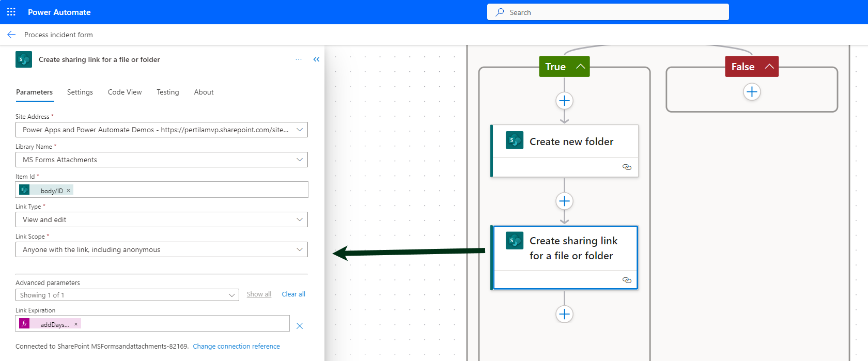Switch to the Settings tab
Viewport: 868px width, 361px height.
pyautogui.click(x=80, y=92)
